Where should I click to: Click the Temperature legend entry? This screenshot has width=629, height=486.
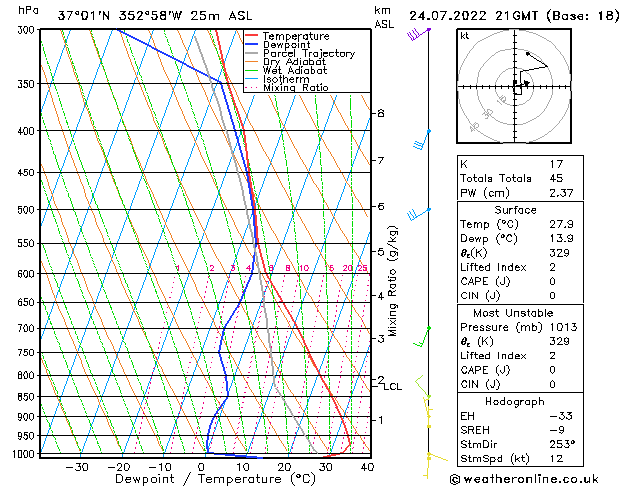pyautogui.click(x=296, y=36)
